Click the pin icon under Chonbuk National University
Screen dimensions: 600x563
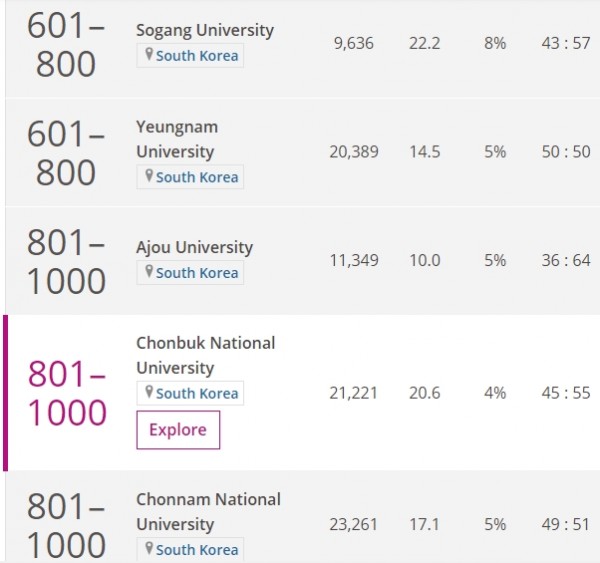(x=149, y=392)
